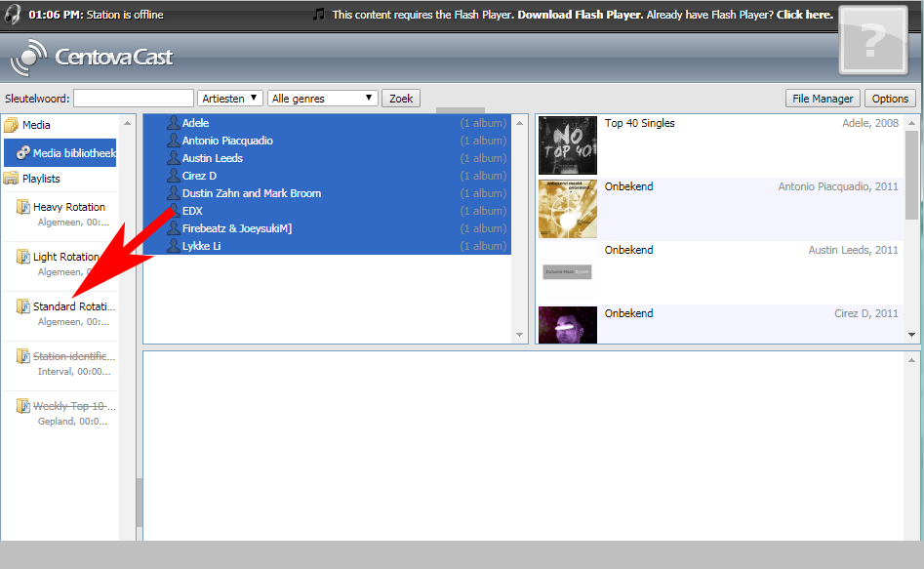The height and width of the screenshot is (569, 924).
Task: Select the Media tree item
Action: click(36, 125)
